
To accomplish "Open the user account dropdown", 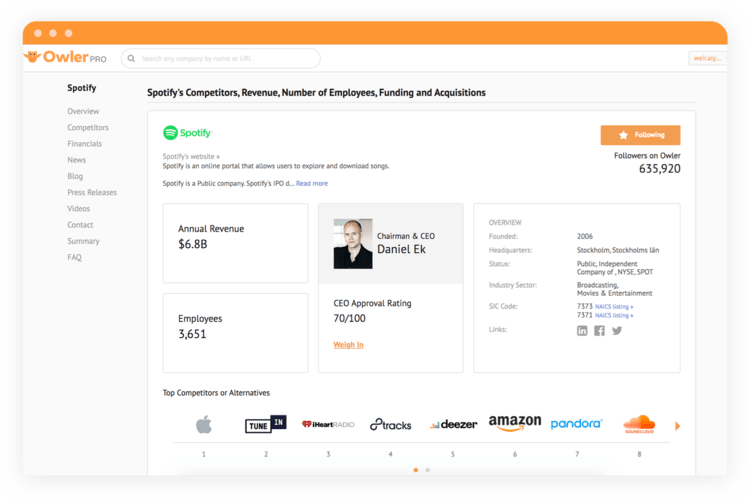I will [708, 58].
